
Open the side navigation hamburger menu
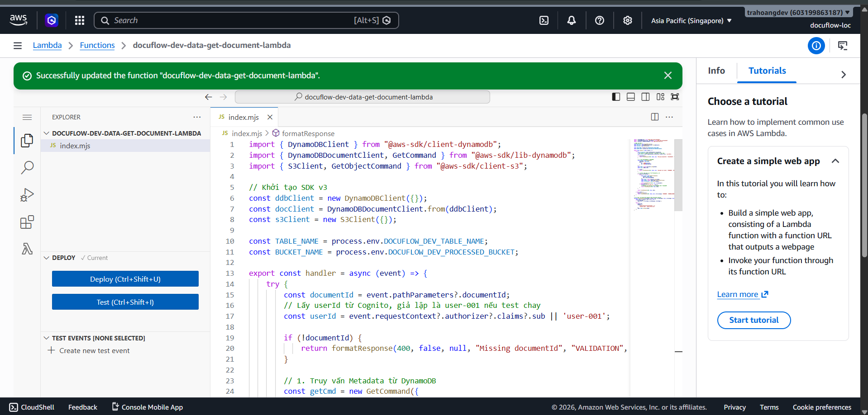pos(18,45)
